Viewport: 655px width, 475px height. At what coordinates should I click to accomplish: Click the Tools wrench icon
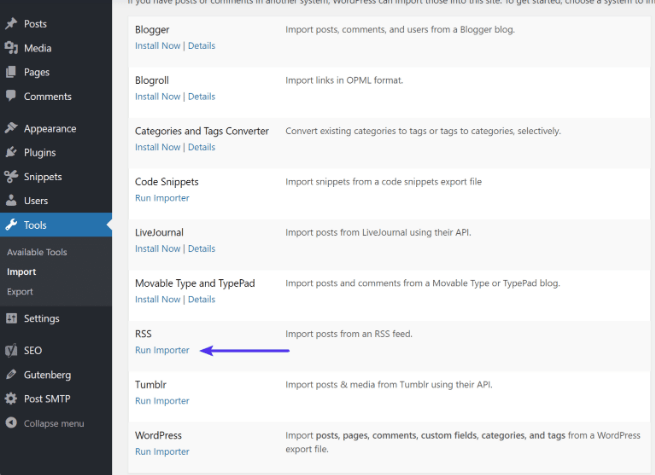(11, 225)
